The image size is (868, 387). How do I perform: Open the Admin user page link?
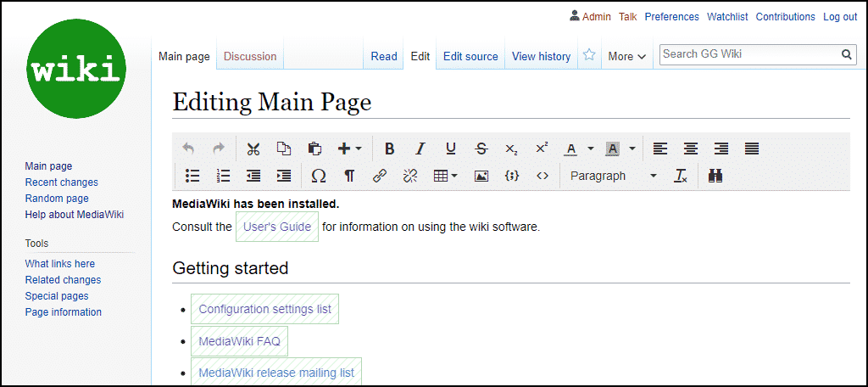pyautogui.click(x=596, y=17)
